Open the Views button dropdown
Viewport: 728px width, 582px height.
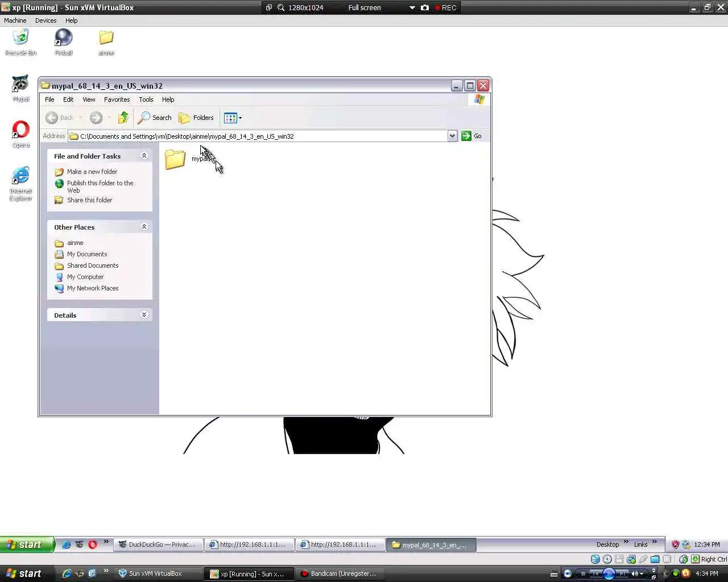[x=233, y=118]
